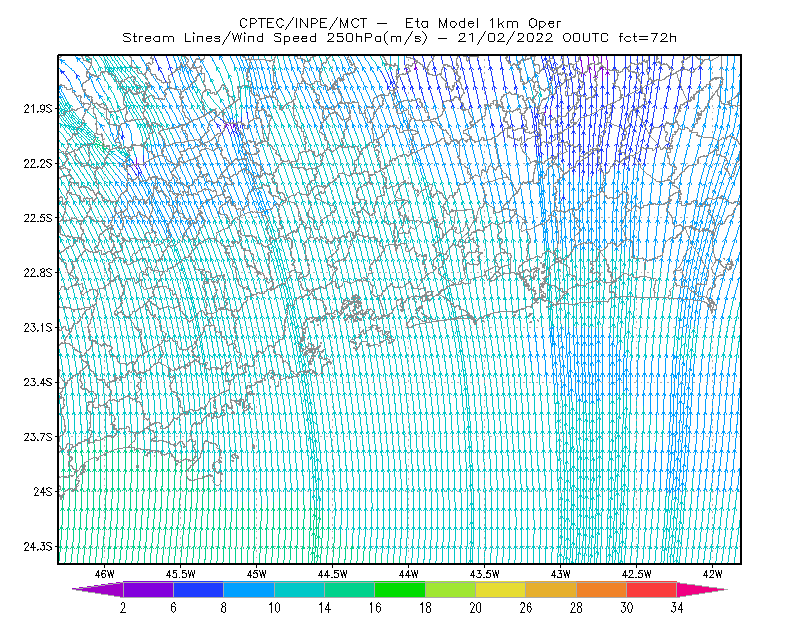800x618 pixels.
Task: Click the colorbar value label 2
Action: click(x=123, y=608)
